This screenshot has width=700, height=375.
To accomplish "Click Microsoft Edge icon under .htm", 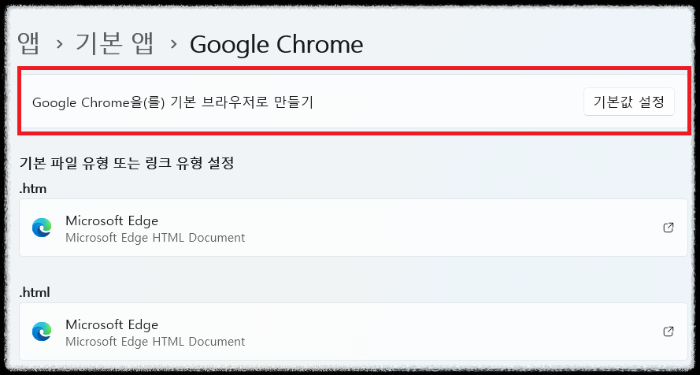I will point(42,228).
